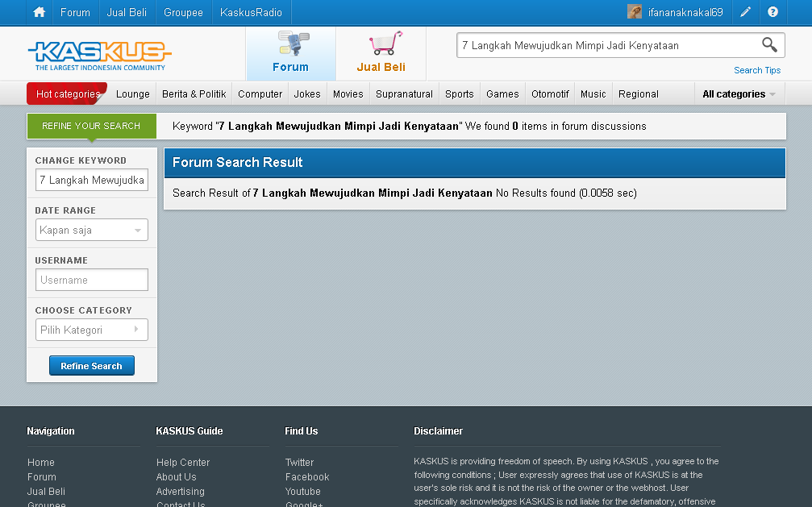Viewport: 812px width, 507px height.
Task: Open the Regional category
Action: pos(639,94)
